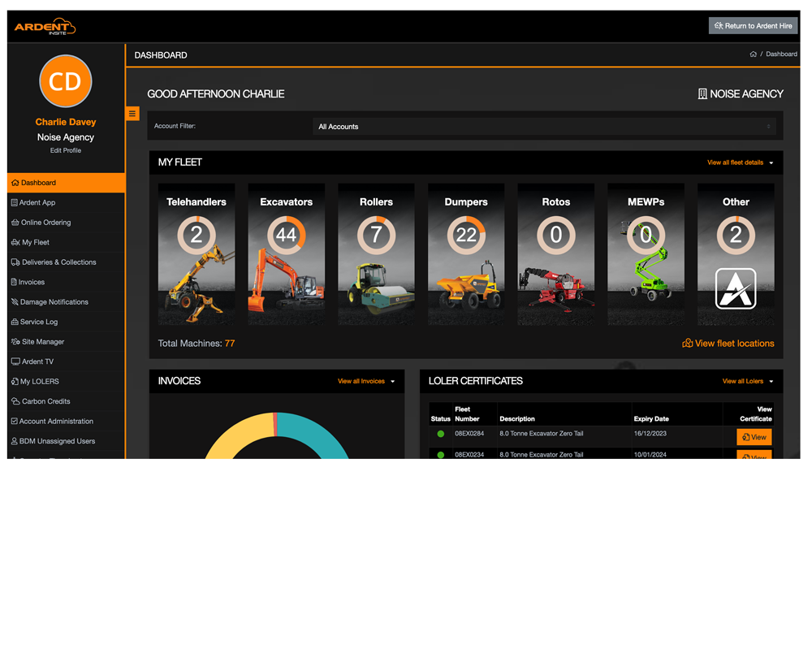This screenshot has height=671, width=812.
Task: Open Account Administration in sidebar
Action: coord(67,422)
